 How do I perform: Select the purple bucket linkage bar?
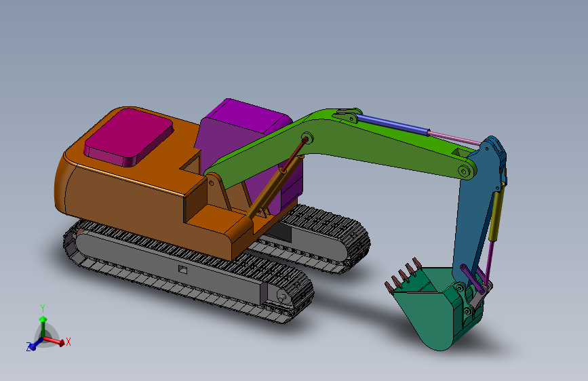(x=472, y=280)
